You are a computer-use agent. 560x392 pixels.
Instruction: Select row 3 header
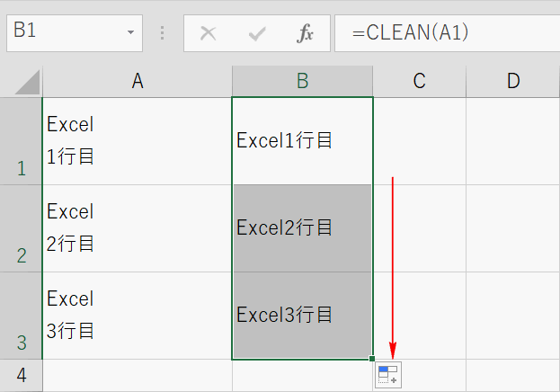pos(21,316)
